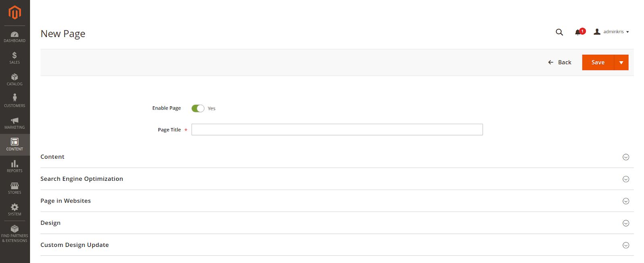Click the System sidebar icon
644x263 pixels.
(x=14, y=209)
